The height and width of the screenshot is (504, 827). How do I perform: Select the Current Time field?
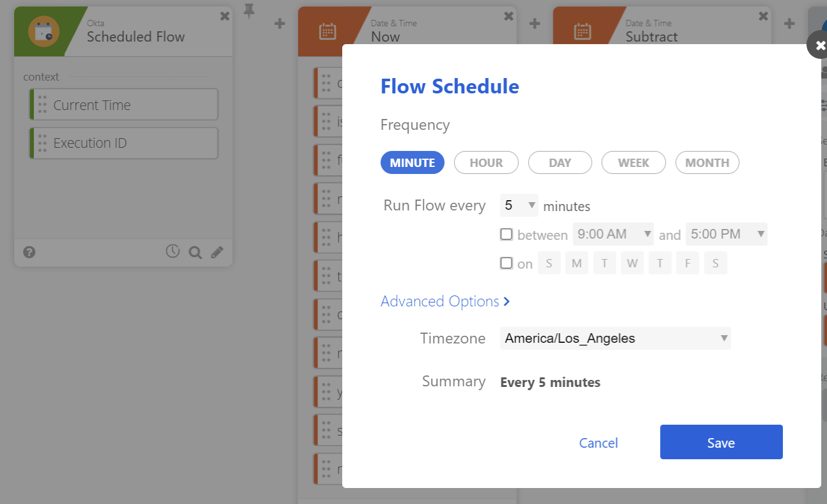click(x=124, y=105)
